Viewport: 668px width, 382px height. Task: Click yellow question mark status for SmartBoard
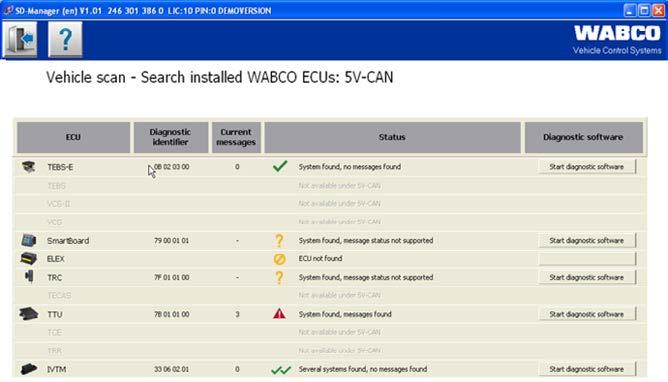point(279,241)
